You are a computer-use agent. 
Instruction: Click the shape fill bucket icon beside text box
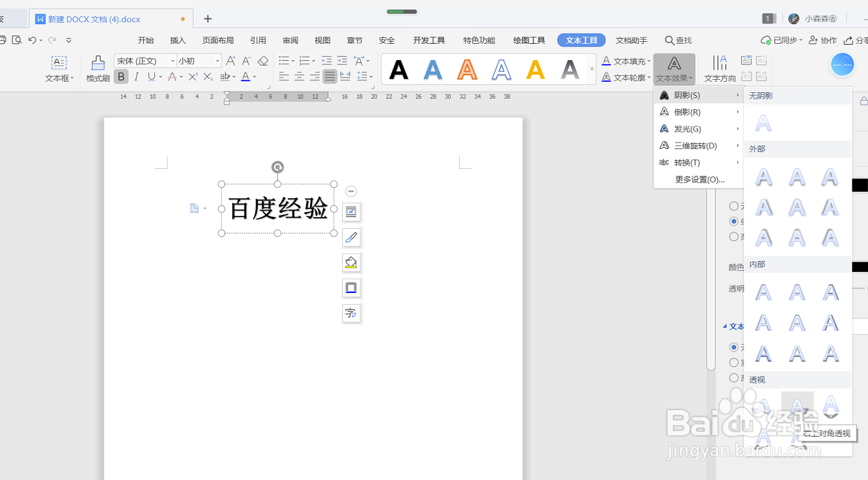pos(351,263)
